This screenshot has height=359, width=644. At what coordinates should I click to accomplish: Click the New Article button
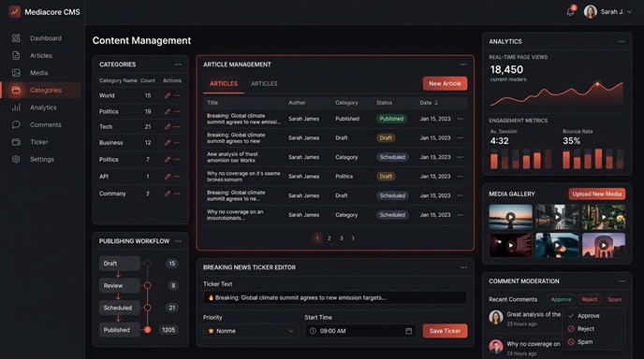[445, 83]
